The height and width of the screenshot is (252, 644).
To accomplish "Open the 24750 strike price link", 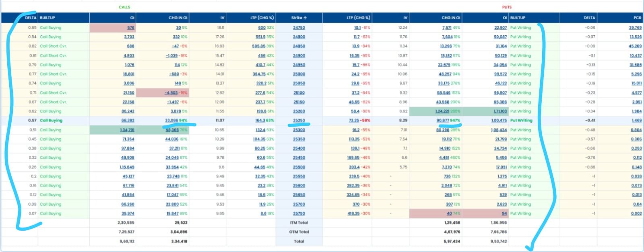I will (x=299, y=28).
